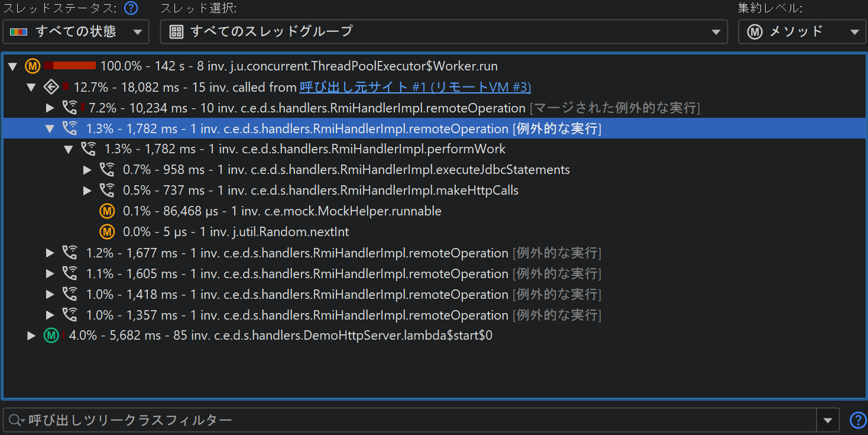868x435 pixels.
Task: Click the MockHelper.runnable method icon
Action: click(x=107, y=211)
